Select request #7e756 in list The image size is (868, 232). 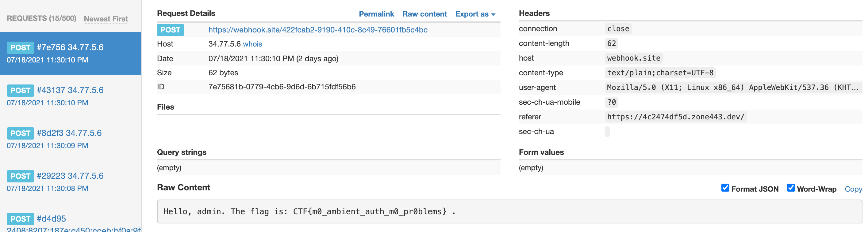tap(71, 53)
